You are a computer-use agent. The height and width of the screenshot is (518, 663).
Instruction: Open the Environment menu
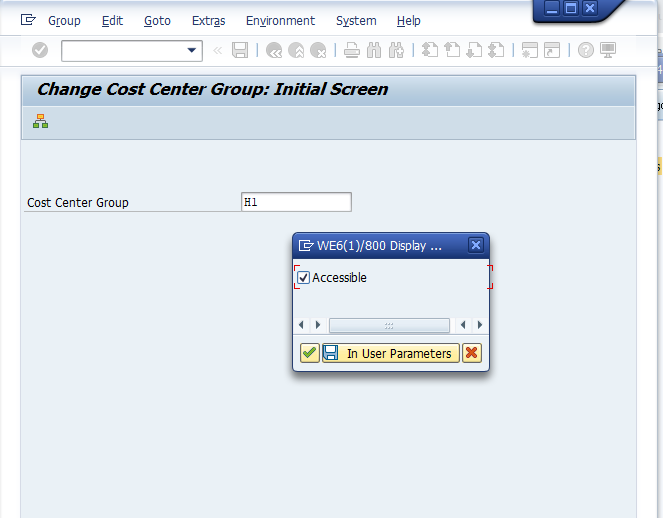tap(280, 20)
